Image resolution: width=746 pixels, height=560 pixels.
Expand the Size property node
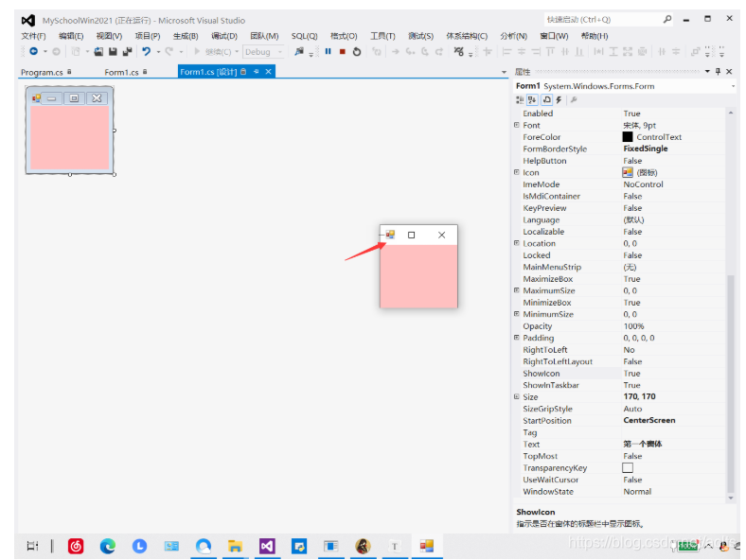pos(517,396)
